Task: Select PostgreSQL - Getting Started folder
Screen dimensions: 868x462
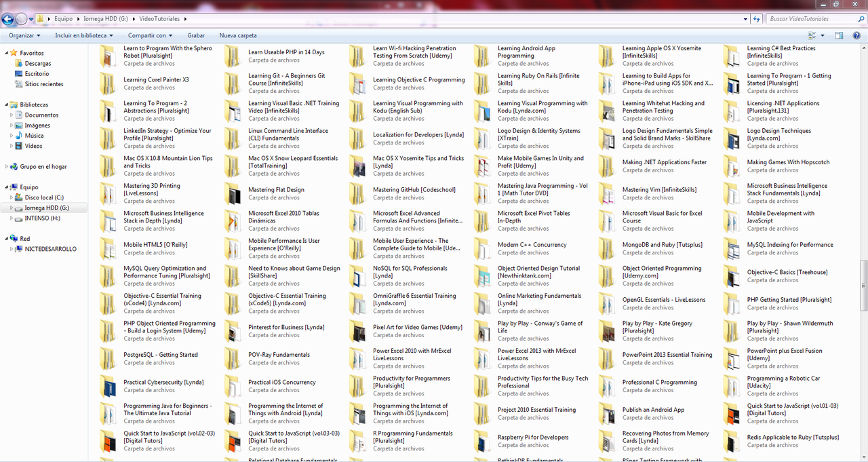Action: tap(150, 358)
